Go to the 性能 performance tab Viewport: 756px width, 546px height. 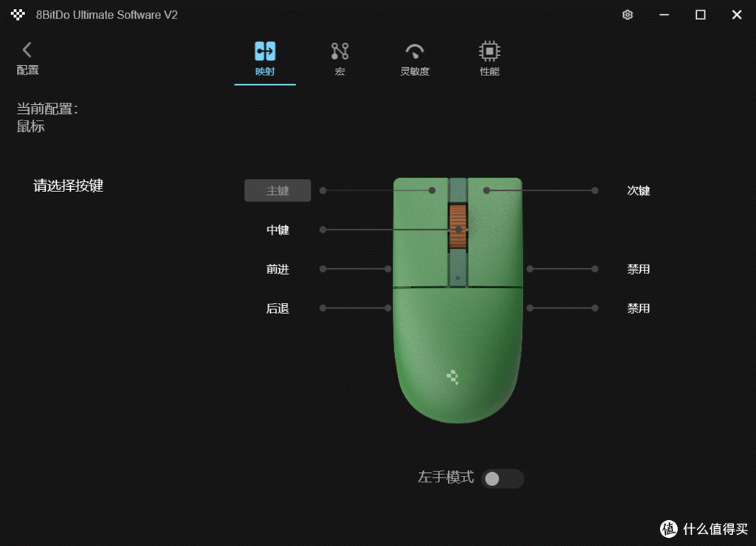point(489,59)
